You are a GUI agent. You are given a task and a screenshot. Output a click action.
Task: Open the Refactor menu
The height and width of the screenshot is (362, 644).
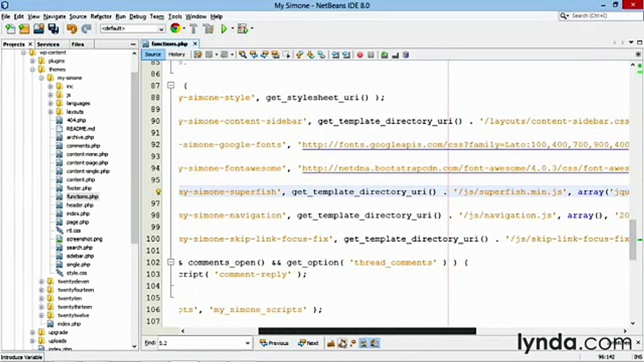pos(101,17)
